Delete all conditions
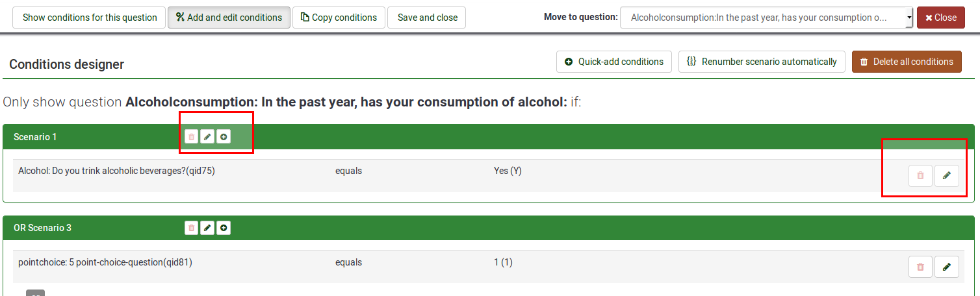Viewport: 980px width, 296px height. (907, 62)
